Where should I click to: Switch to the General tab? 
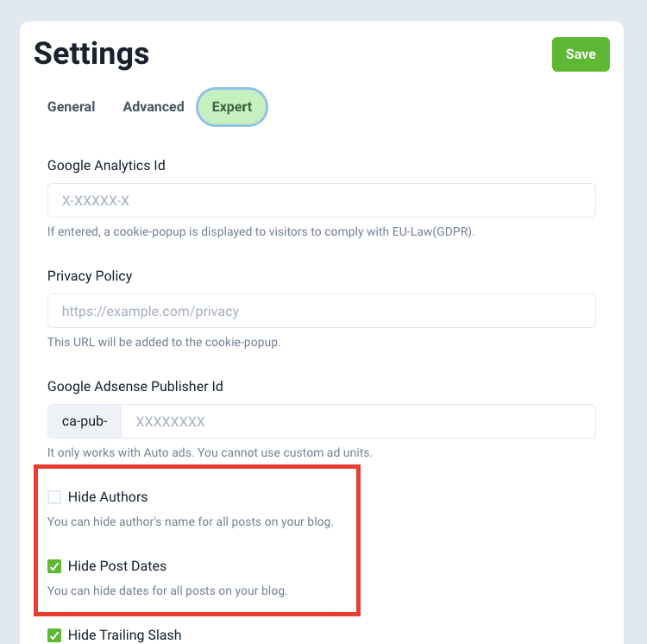(72, 107)
